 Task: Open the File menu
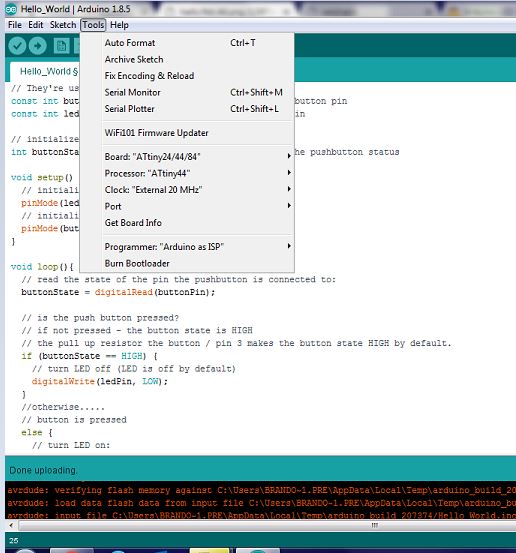[x=15, y=25]
